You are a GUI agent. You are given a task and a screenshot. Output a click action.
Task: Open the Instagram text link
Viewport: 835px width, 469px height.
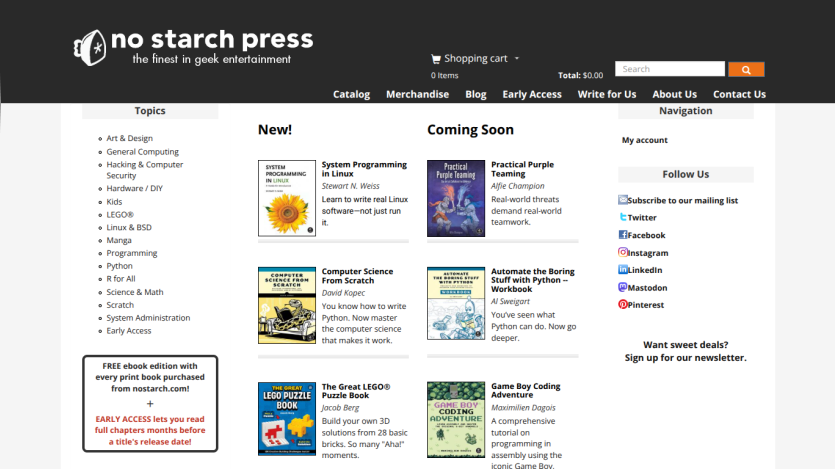(x=648, y=252)
